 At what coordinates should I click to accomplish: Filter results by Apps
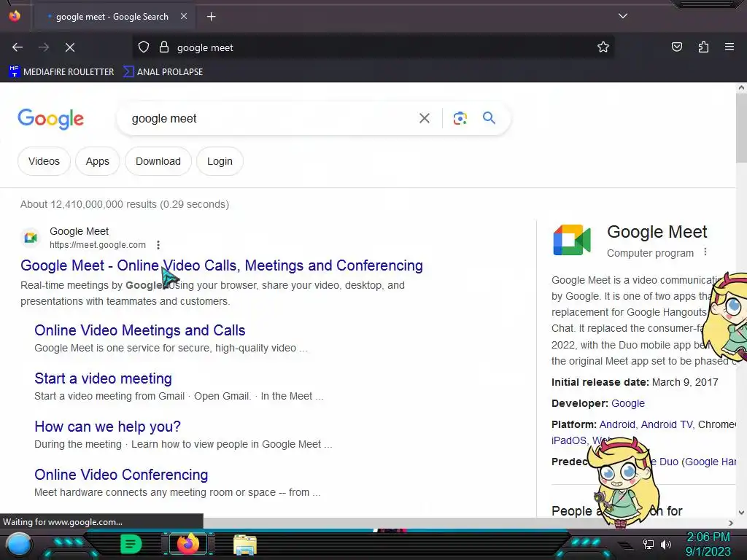pyautogui.click(x=97, y=161)
